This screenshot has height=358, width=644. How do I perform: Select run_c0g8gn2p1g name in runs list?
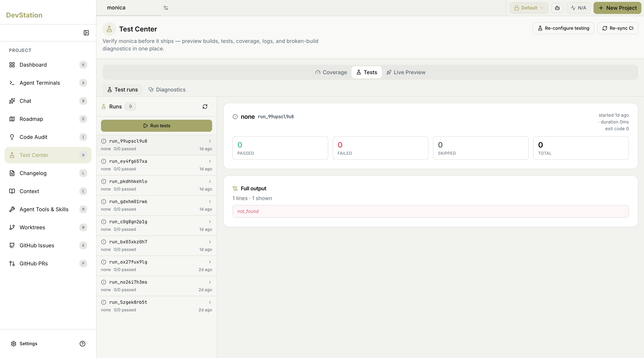(128, 222)
